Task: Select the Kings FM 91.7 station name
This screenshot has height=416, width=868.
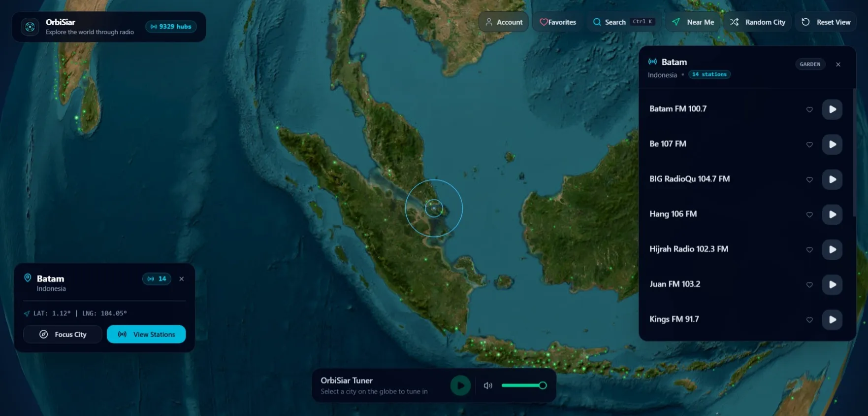Action: tap(674, 319)
